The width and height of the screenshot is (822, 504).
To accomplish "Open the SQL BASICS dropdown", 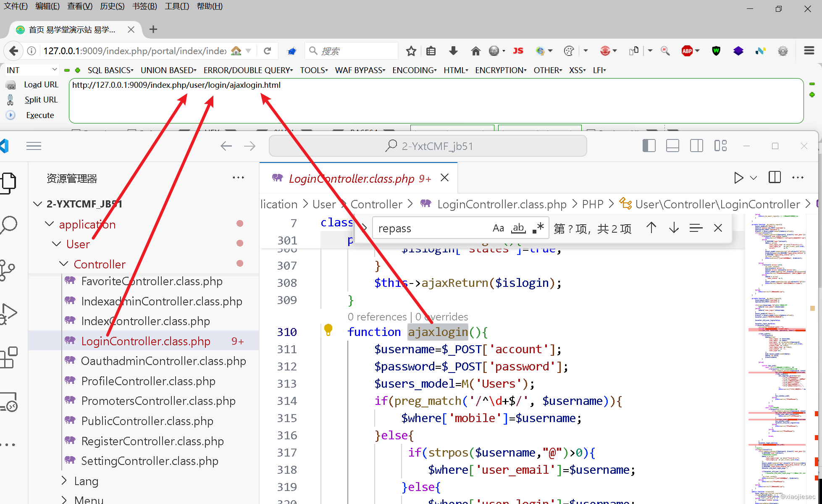I will point(110,70).
